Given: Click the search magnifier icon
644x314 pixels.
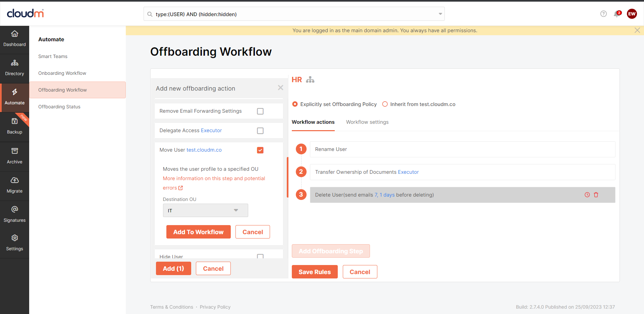Looking at the screenshot, I should tap(150, 14).
